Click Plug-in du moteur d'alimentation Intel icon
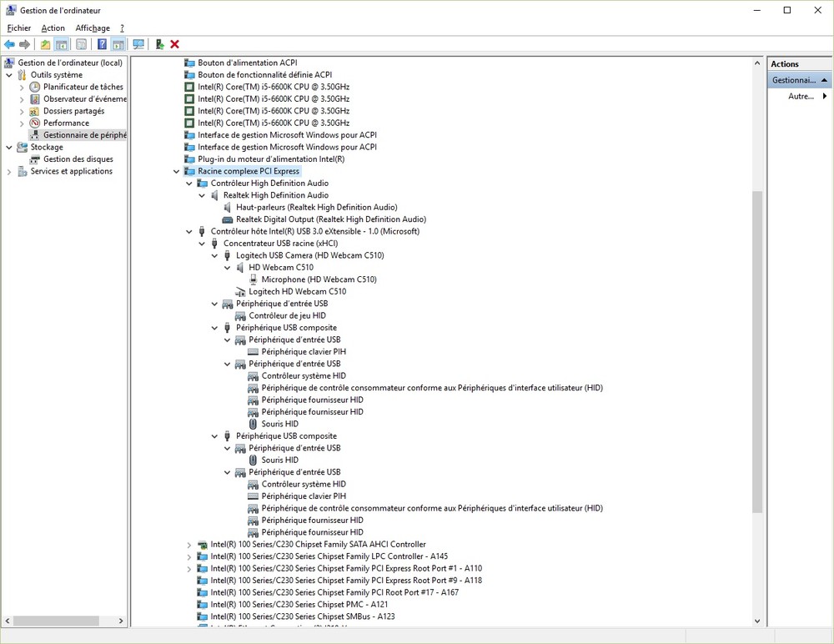The height and width of the screenshot is (644, 834). (x=189, y=159)
